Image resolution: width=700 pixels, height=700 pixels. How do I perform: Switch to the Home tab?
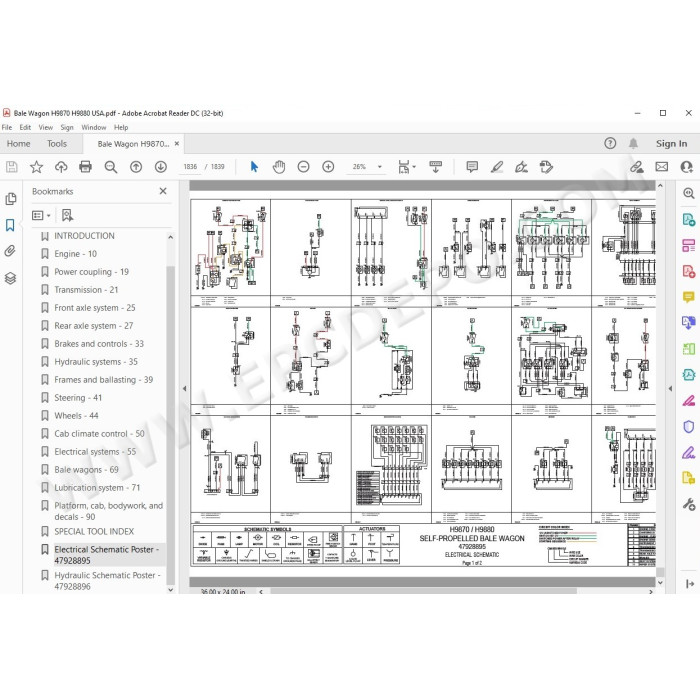(18, 143)
